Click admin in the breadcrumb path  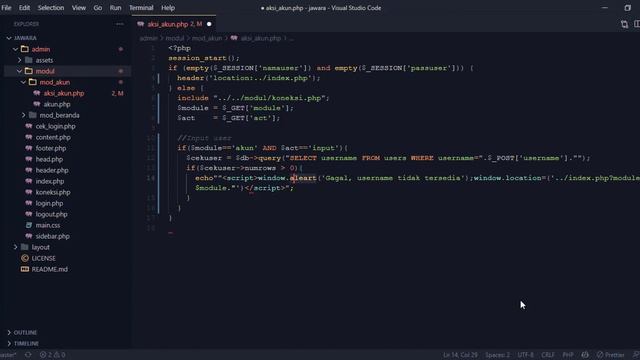(x=148, y=38)
